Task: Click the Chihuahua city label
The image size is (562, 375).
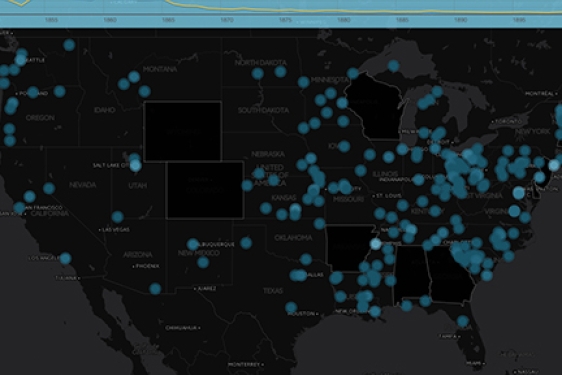Action: pos(183,328)
